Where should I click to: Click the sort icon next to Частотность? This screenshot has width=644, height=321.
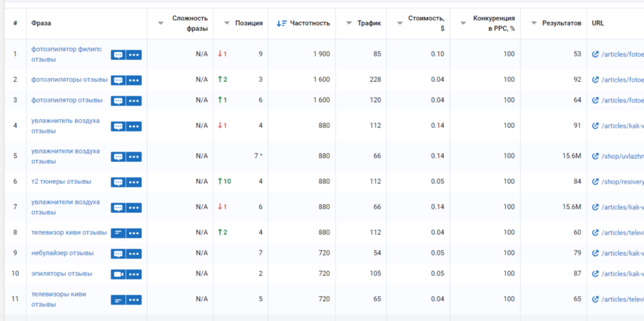(281, 23)
